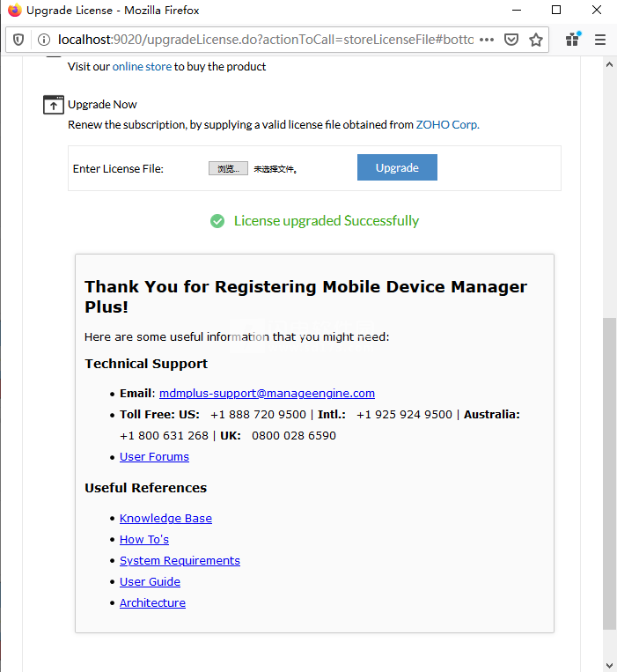Screen dimensions: 617x672
Task: Click US toll free number +1 888 720 9500
Action: point(258,415)
